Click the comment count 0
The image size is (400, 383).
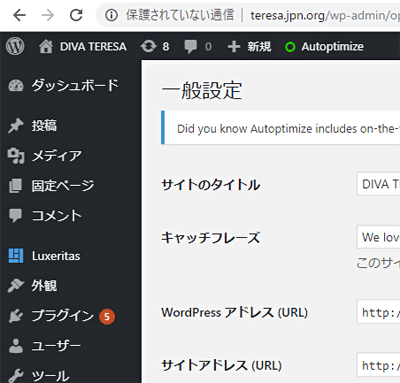(208, 47)
